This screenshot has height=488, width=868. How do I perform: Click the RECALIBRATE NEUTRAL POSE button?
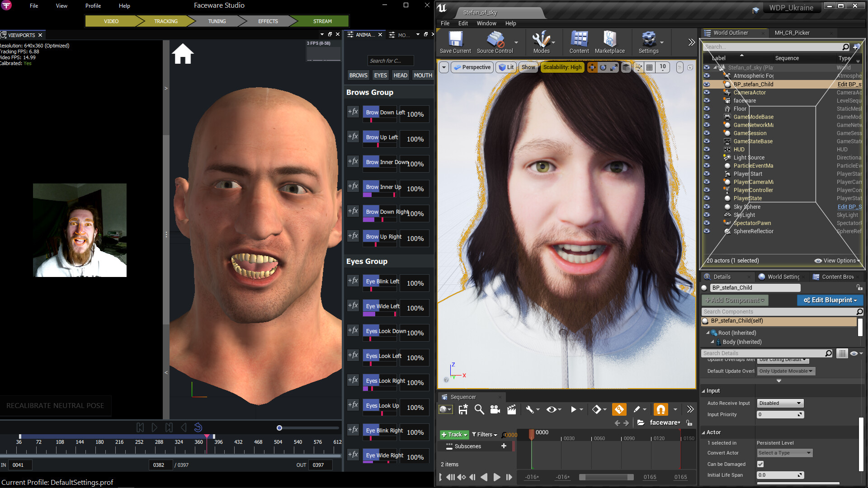click(x=56, y=405)
